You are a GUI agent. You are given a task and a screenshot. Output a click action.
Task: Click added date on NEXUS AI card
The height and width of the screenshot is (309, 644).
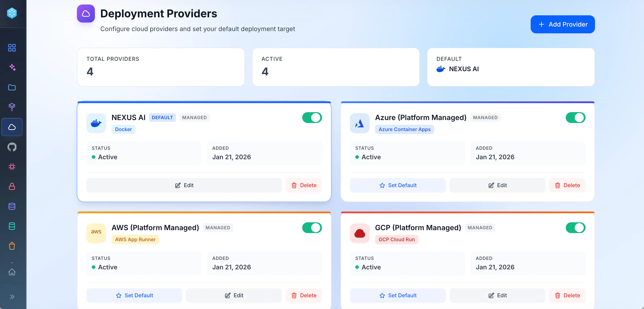pos(232,157)
